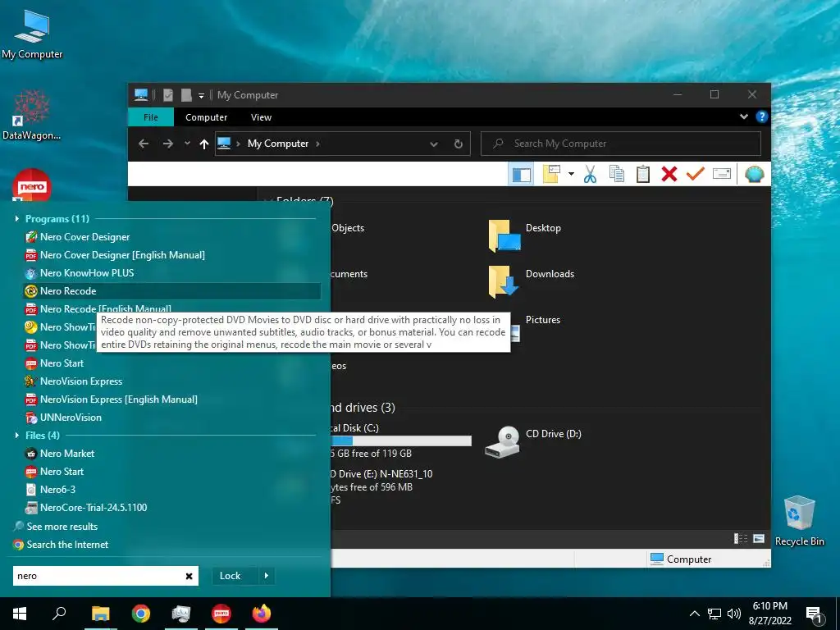The width and height of the screenshot is (840, 630).
Task: Click the Windows Start button
Action: 20,614
